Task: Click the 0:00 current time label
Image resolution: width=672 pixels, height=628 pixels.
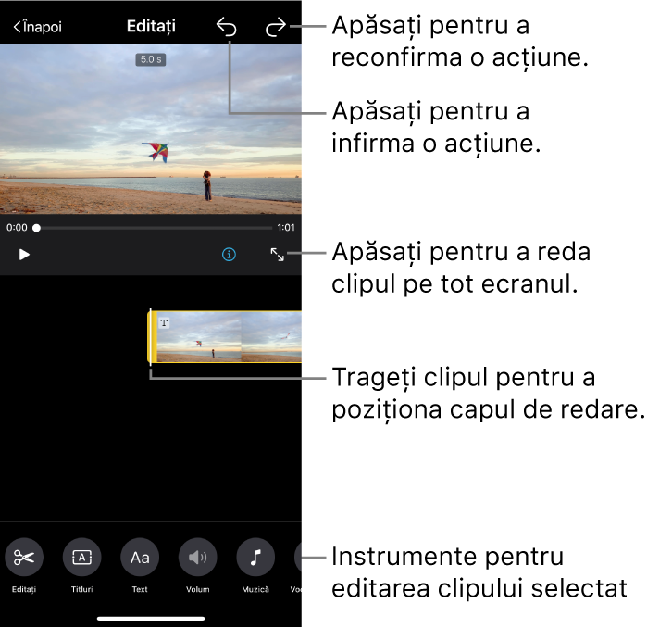Action: click(17, 228)
